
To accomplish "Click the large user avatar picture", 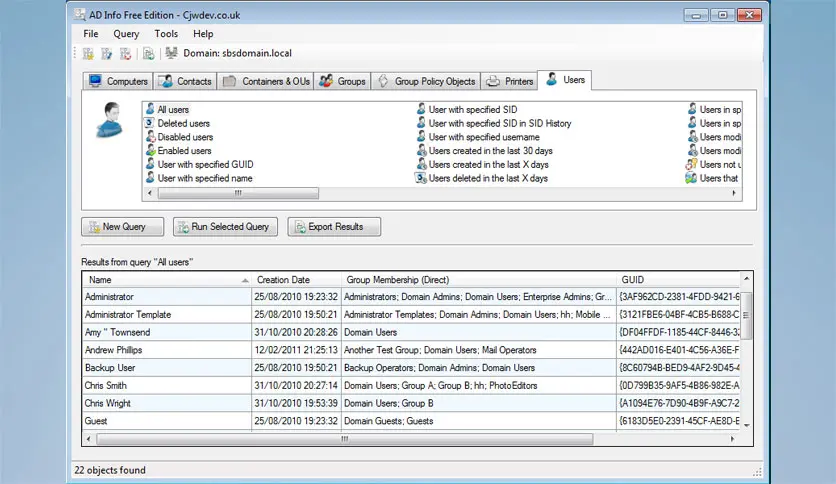I will point(110,120).
